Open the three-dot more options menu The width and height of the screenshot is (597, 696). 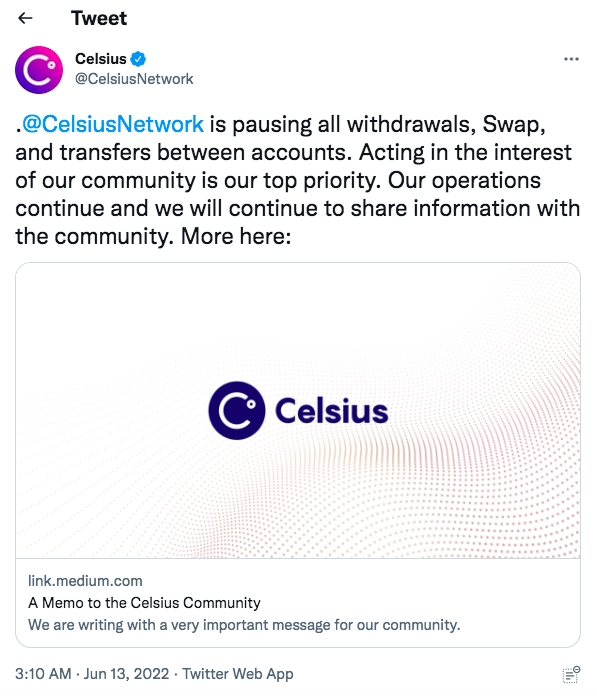point(571,59)
